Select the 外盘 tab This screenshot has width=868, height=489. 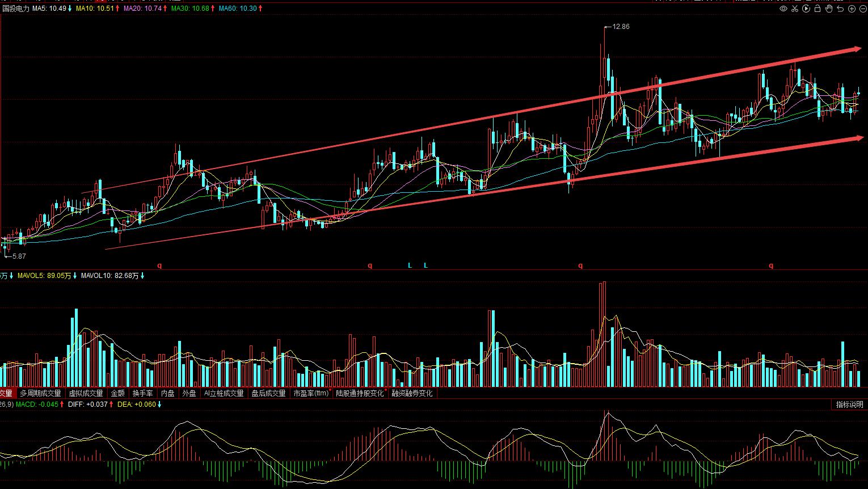[x=189, y=393]
